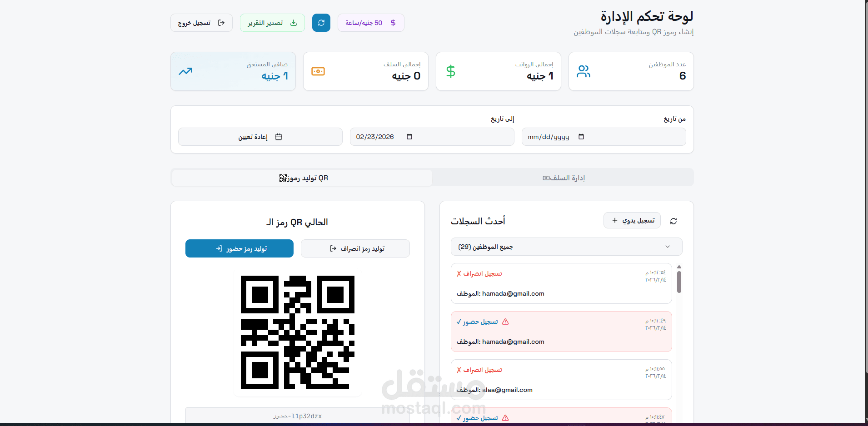This screenshot has width=868, height=426.
Task: Open calendar picker for إلى تاريخ
Action: (x=409, y=137)
